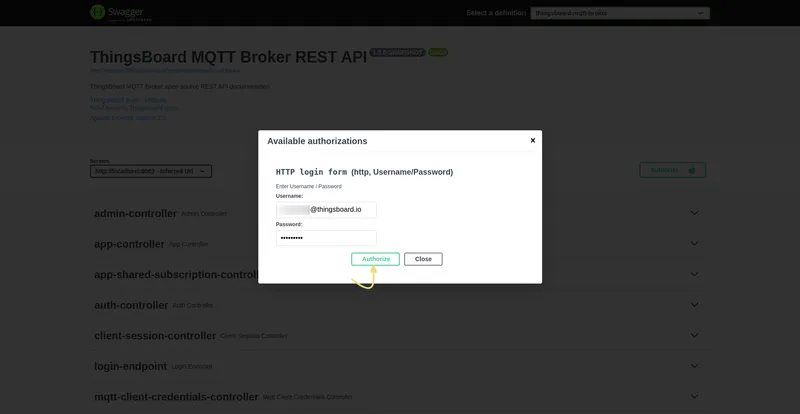Image resolution: width=800 pixels, height=414 pixels.
Task: Open the Select a definition dropdown
Action: [x=620, y=13]
